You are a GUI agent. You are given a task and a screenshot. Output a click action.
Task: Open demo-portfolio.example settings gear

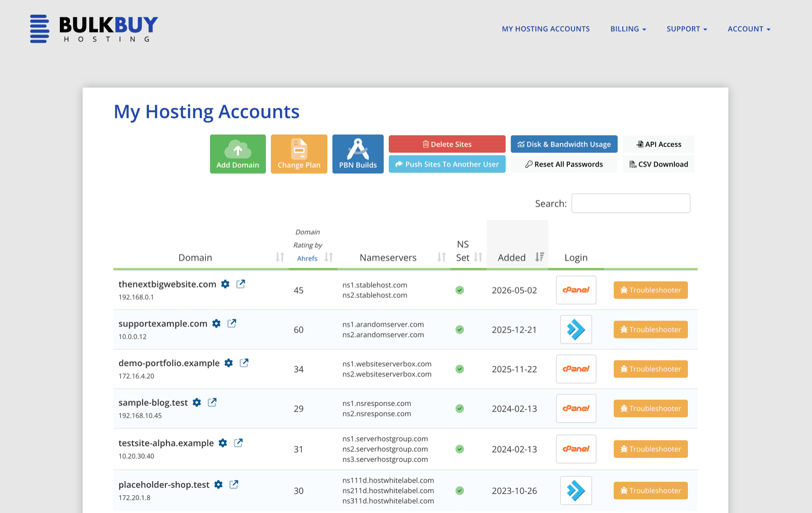[229, 363]
